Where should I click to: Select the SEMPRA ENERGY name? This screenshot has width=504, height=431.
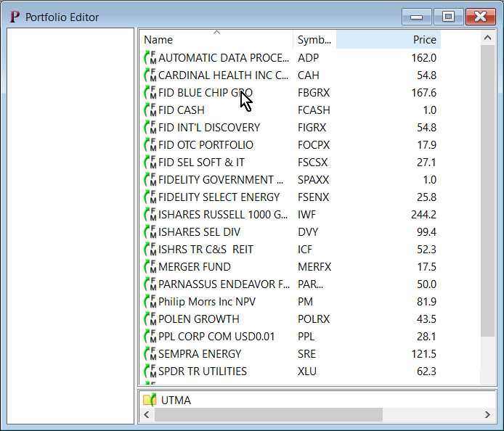click(200, 353)
